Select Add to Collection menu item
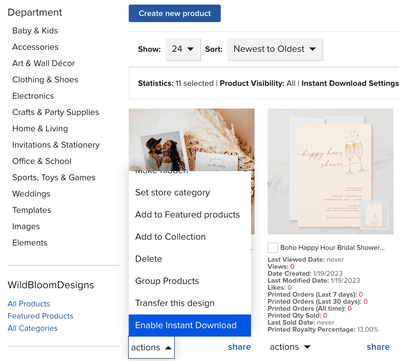Viewport: 399px width, 361px height. click(x=170, y=237)
